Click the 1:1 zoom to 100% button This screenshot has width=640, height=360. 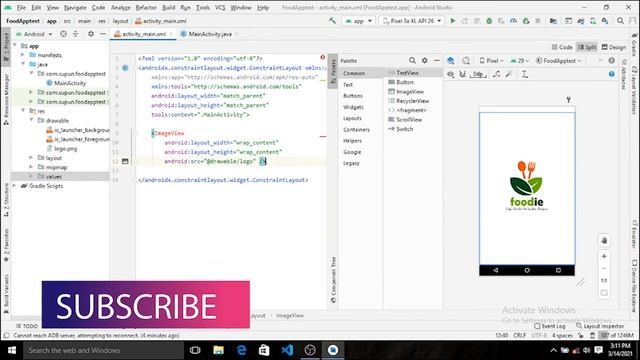tap(604, 280)
